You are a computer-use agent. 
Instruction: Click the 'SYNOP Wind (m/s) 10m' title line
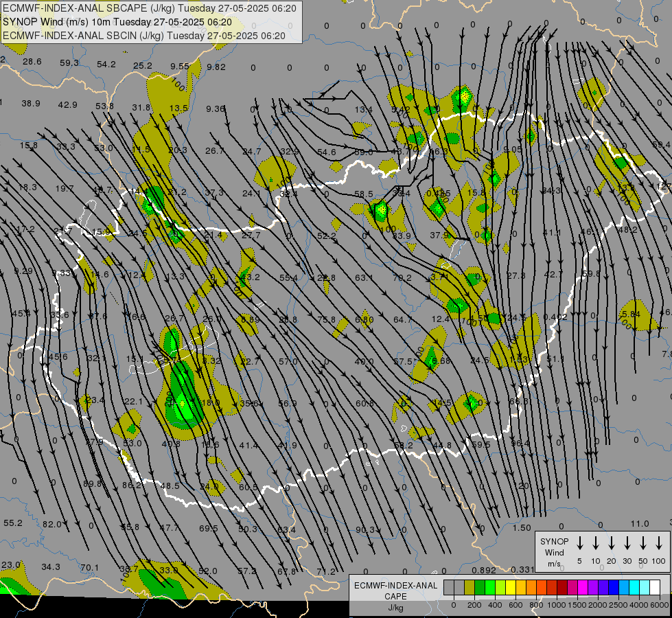(x=117, y=22)
